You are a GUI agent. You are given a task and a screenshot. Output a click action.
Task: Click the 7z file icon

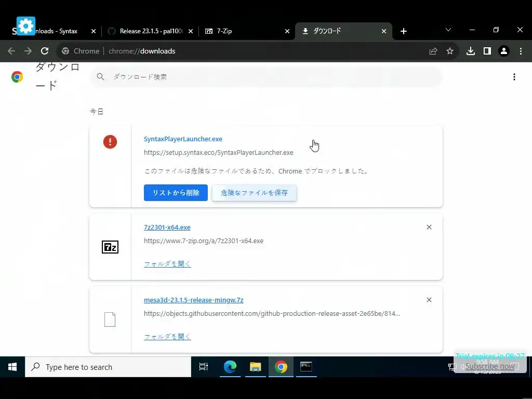(110, 247)
